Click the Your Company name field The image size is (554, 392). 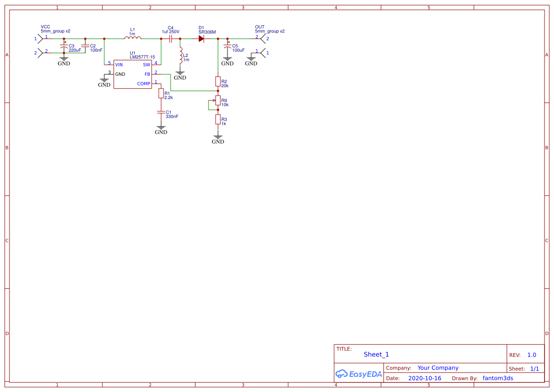click(x=438, y=368)
